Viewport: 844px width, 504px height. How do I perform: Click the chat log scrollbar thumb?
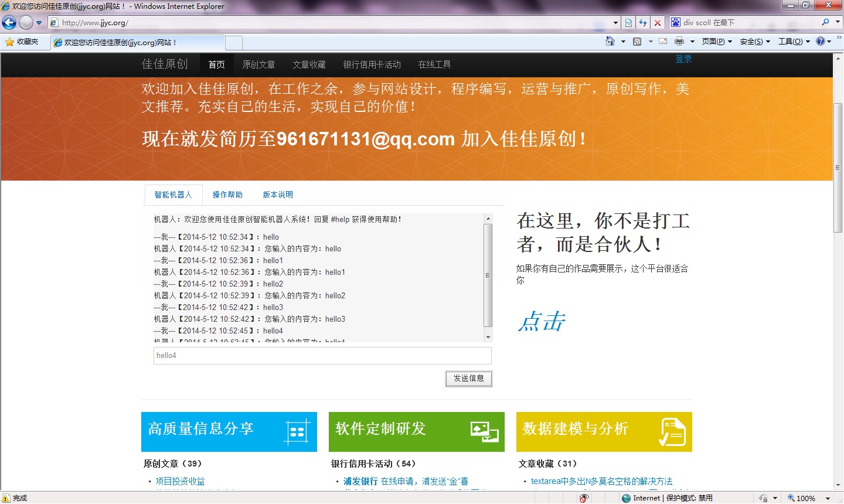488,275
